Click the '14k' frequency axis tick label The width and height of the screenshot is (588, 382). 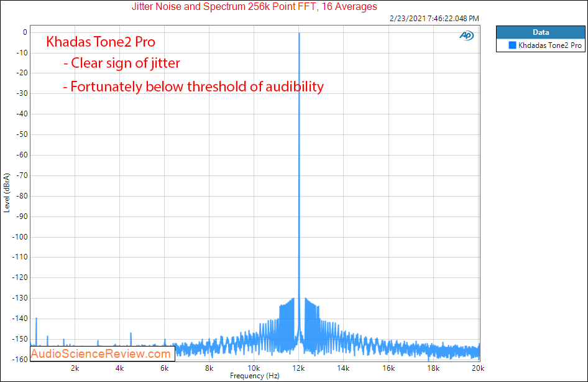click(x=344, y=368)
